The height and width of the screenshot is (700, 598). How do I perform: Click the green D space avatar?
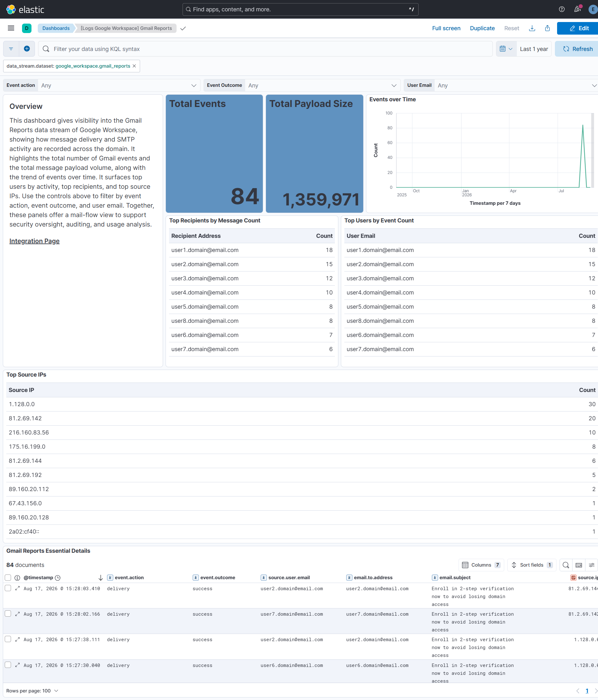pyautogui.click(x=27, y=28)
